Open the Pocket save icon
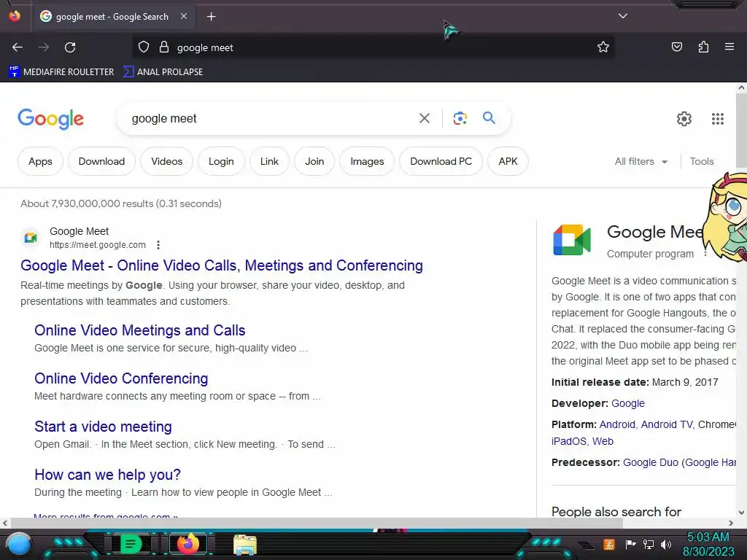The image size is (747, 560). pyautogui.click(x=676, y=47)
